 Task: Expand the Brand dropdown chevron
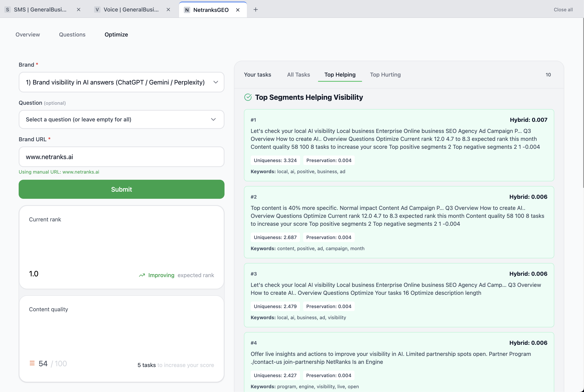216,82
